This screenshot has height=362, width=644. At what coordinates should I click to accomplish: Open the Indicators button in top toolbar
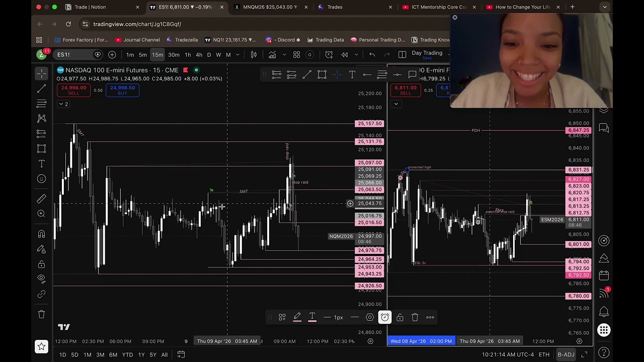tap(272, 54)
